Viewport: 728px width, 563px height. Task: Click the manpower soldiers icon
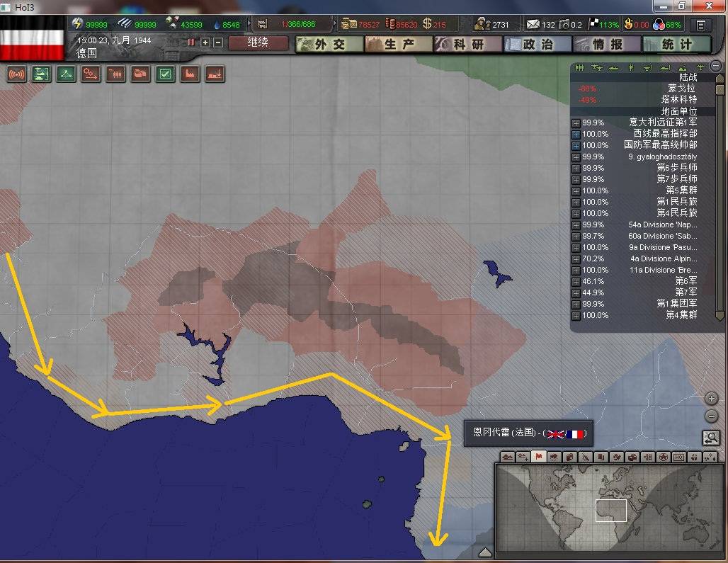[483, 23]
